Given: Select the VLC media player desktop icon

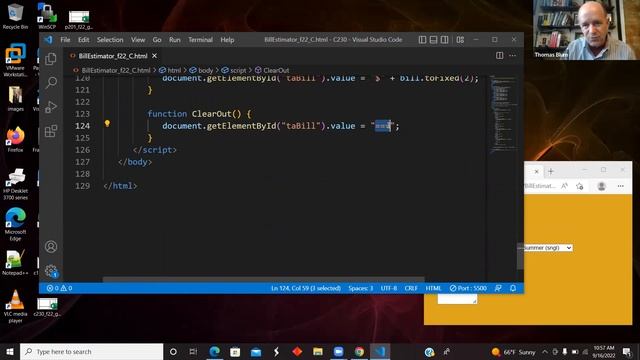Looking at the screenshot, I should coord(16,306).
